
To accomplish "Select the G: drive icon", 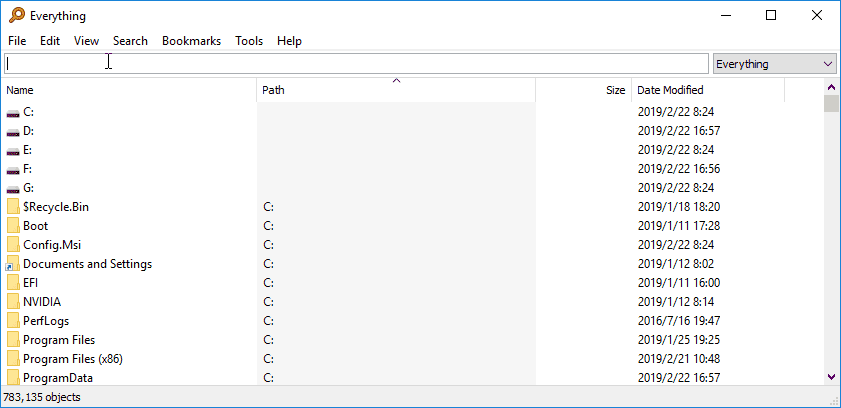I will tap(13, 189).
